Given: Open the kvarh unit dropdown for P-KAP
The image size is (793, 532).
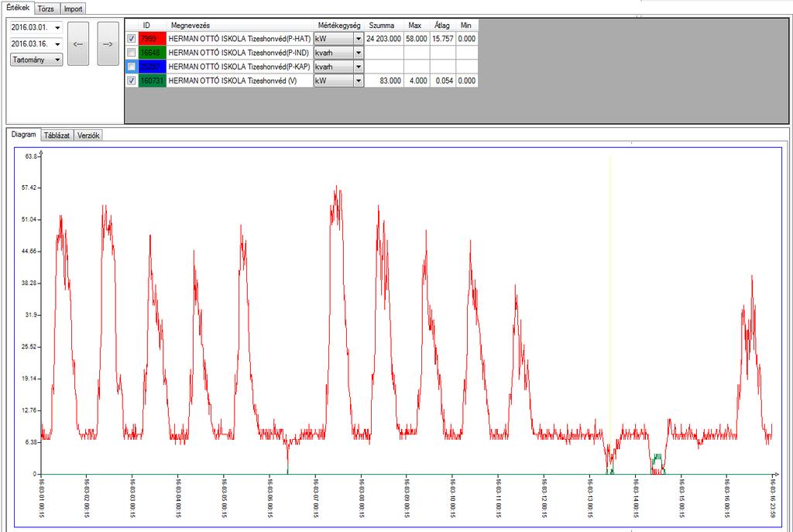Looking at the screenshot, I should pyautogui.click(x=358, y=67).
